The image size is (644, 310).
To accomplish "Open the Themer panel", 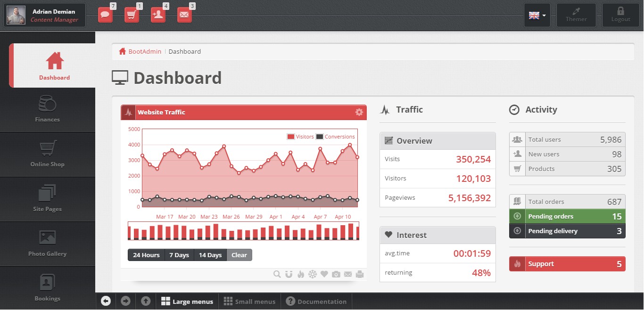I will point(576,15).
